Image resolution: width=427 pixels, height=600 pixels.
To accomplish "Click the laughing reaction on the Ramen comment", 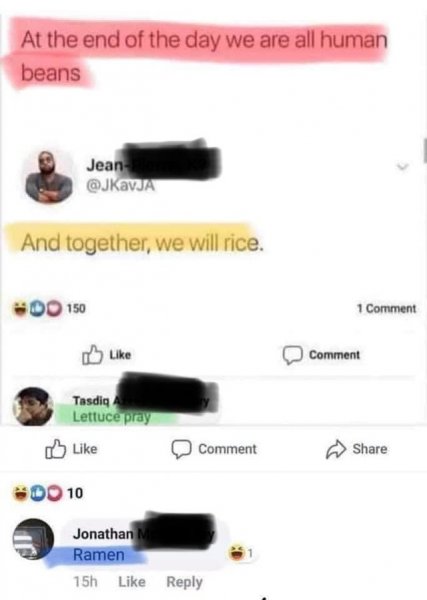I will click(237, 553).
